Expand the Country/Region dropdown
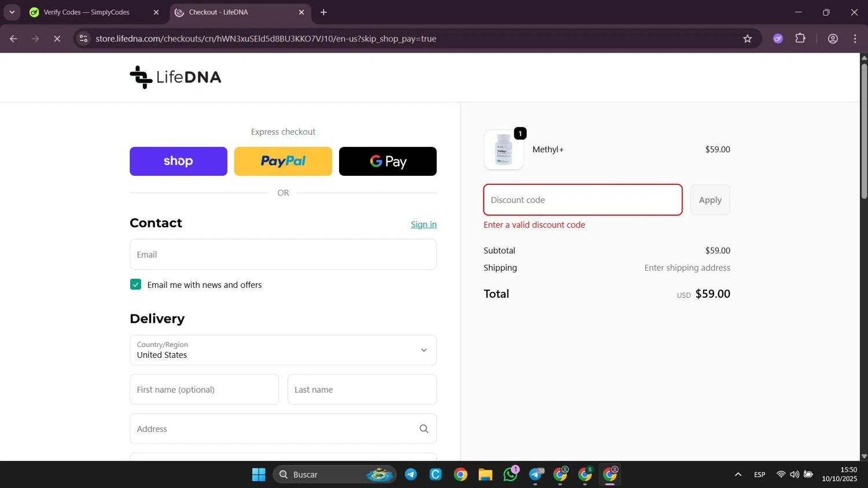868x488 pixels. (x=283, y=350)
